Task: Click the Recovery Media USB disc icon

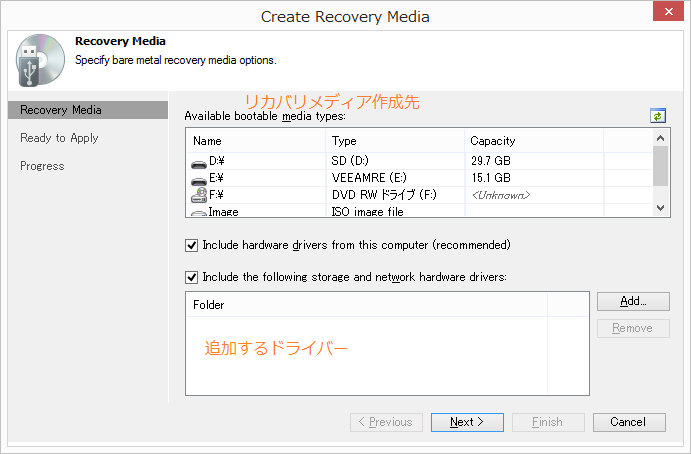Action: pyautogui.click(x=40, y=60)
